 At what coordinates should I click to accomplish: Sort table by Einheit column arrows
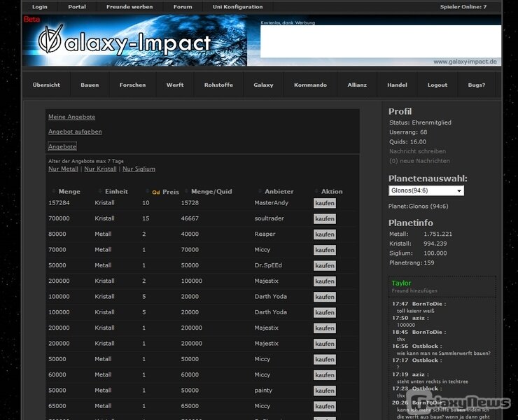point(100,191)
